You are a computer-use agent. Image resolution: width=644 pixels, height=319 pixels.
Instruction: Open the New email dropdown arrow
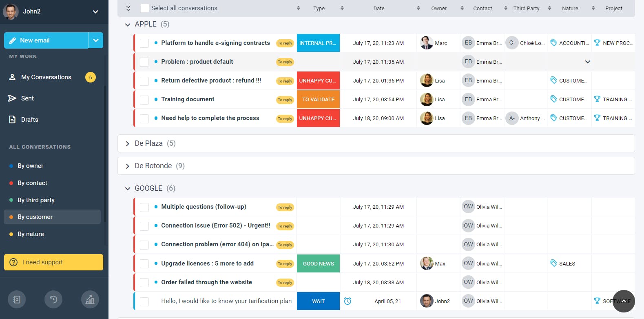(96, 40)
